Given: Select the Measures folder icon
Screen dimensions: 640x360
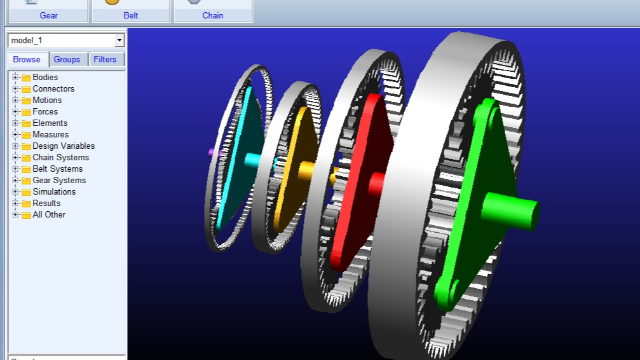Looking at the screenshot, I should click(26, 135).
